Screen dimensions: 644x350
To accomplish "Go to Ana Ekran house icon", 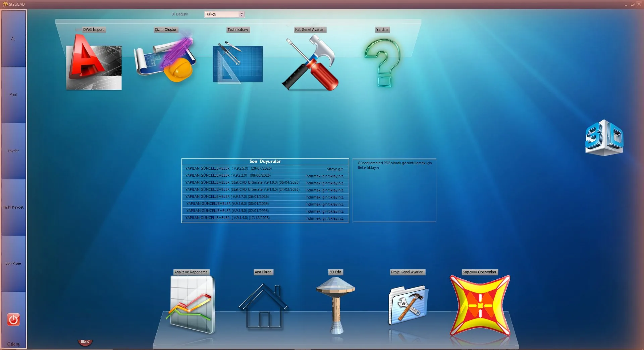I will (x=263, y=306).
